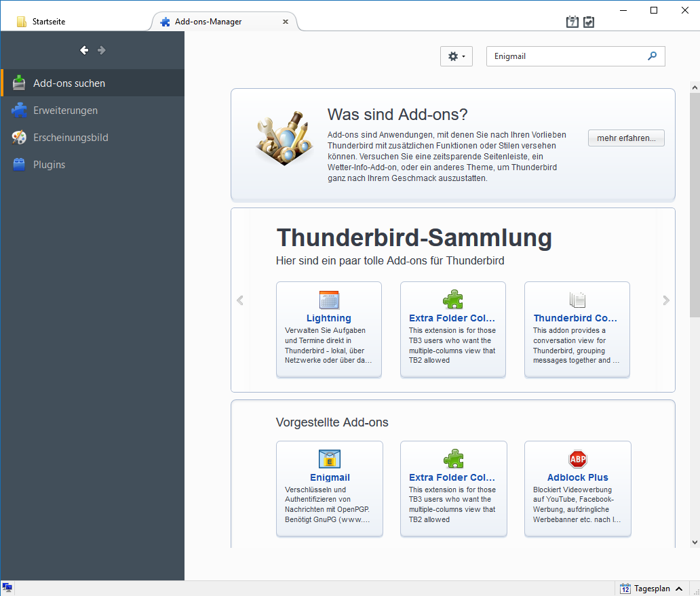Click the Thunderbird-Sammlung heading
This screenshot has height=596, width=700.
pos(414,238)
